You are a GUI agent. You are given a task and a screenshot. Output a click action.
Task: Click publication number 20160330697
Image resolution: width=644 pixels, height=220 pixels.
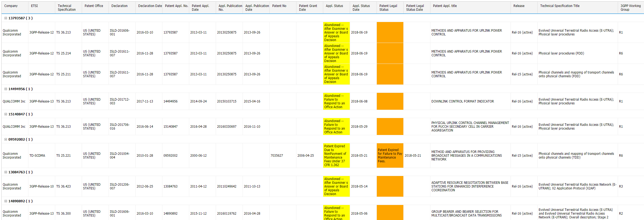tap(227, 127)
